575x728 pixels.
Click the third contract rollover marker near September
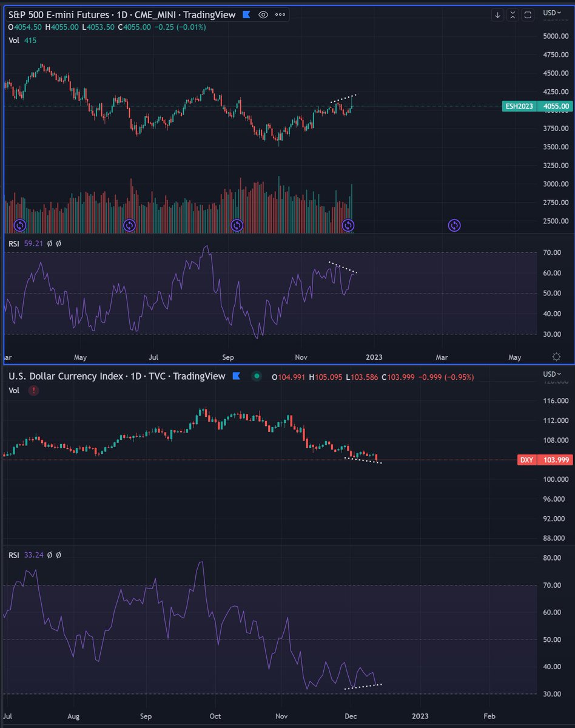coord(237,226)
